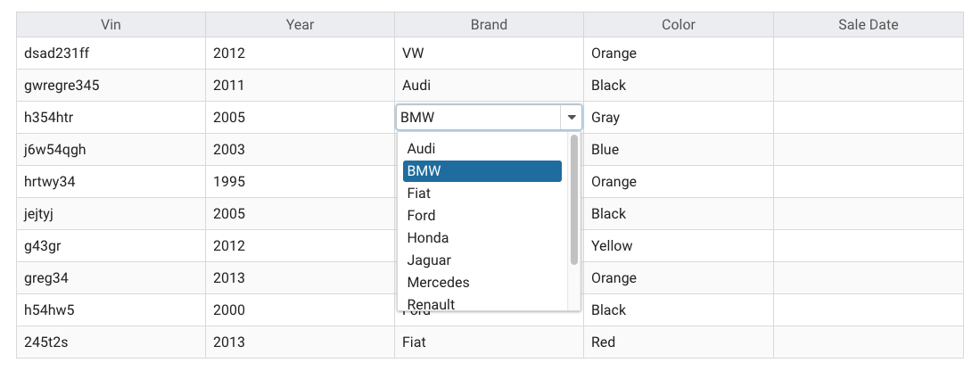The width and height of the screenshot is (980, 371).
Task: Edit the Year 2000 cell
Action: [300, 309]
